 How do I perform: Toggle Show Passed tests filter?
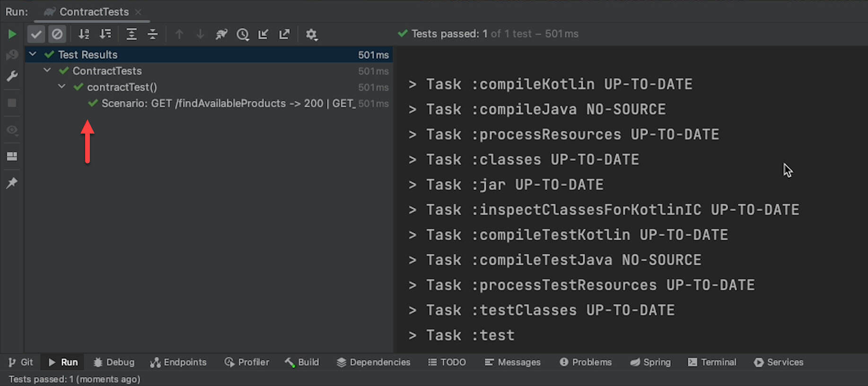click(36, 34)
